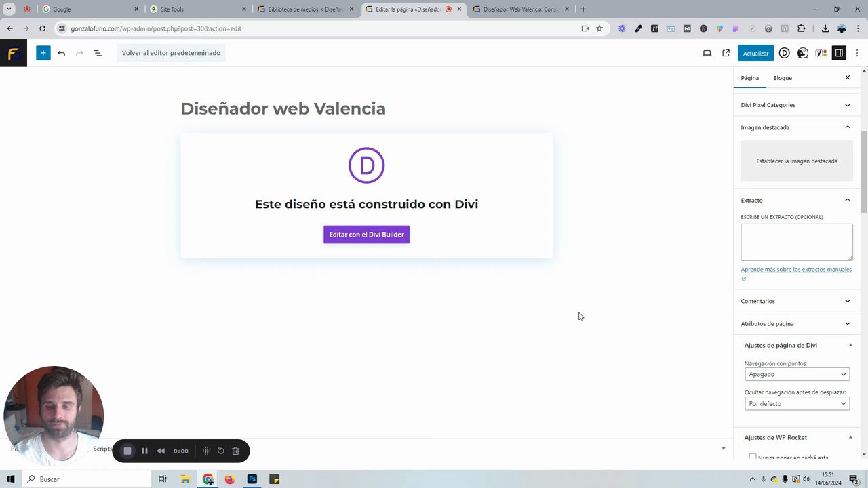Open the Divi circle D icon in toolbar
Image resolution: width=868 pixels, height=488 pixels.
[x=785, y=53]
